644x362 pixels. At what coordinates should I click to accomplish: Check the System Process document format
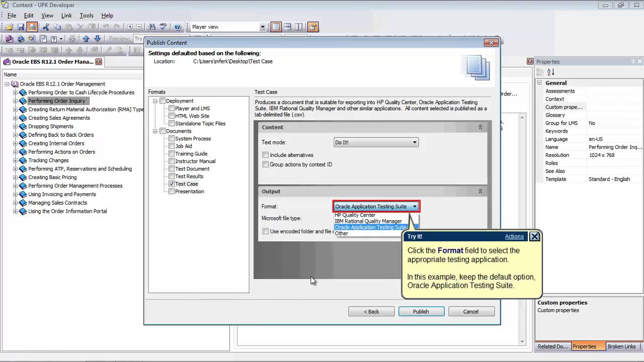(x=172, y=139)
